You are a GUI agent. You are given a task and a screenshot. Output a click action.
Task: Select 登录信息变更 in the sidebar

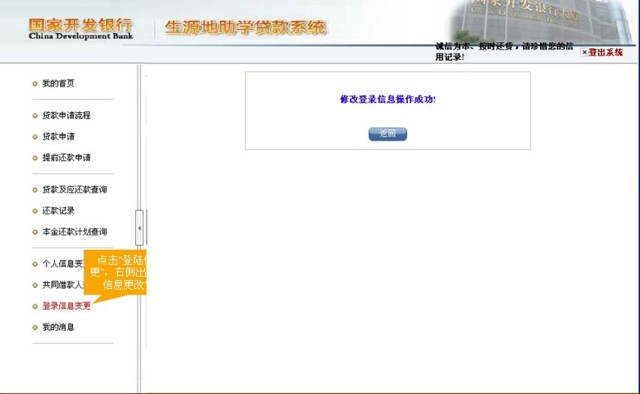tap(67, 306)
